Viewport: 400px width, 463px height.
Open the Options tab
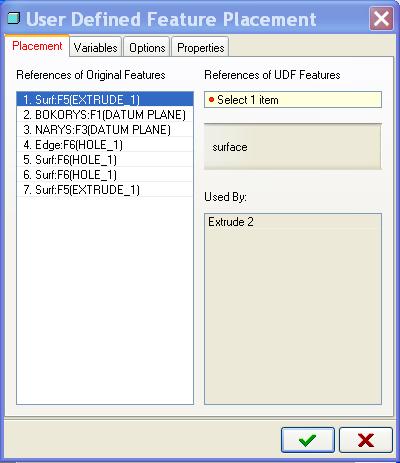[x=147, y=47]
